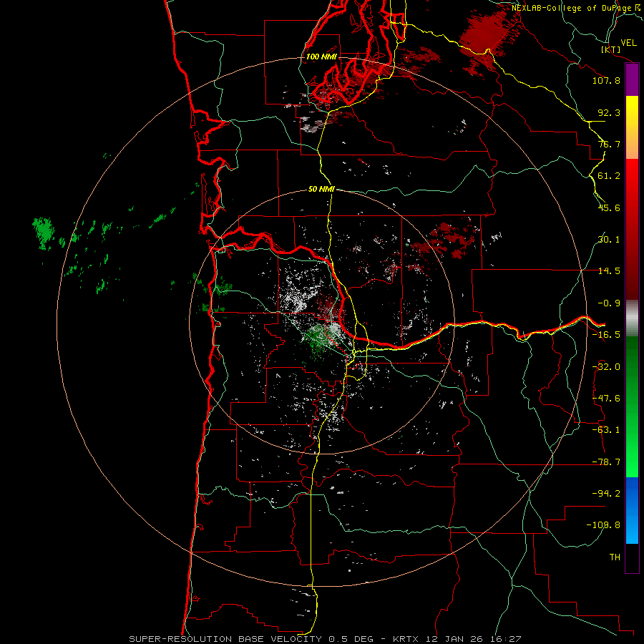The height and width of the screenshot is (644, 644).
Task: Select the 45.6 velocity scale value
Action: click(609, 208)
